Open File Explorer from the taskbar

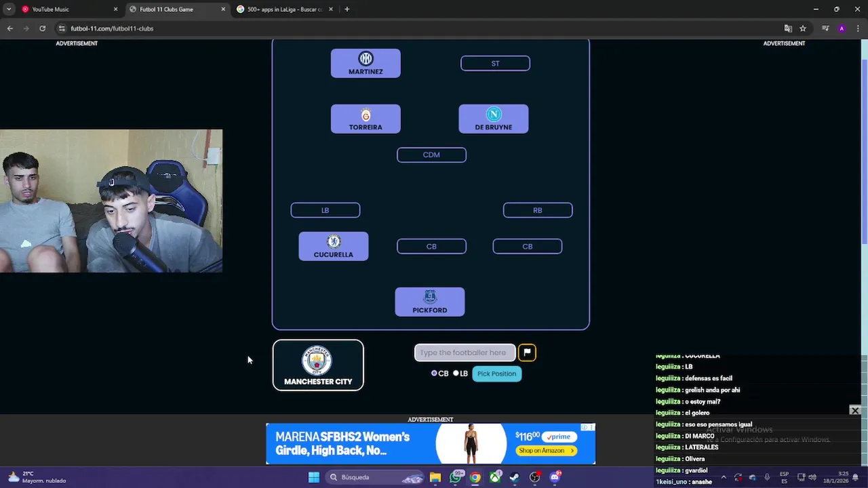435,477
